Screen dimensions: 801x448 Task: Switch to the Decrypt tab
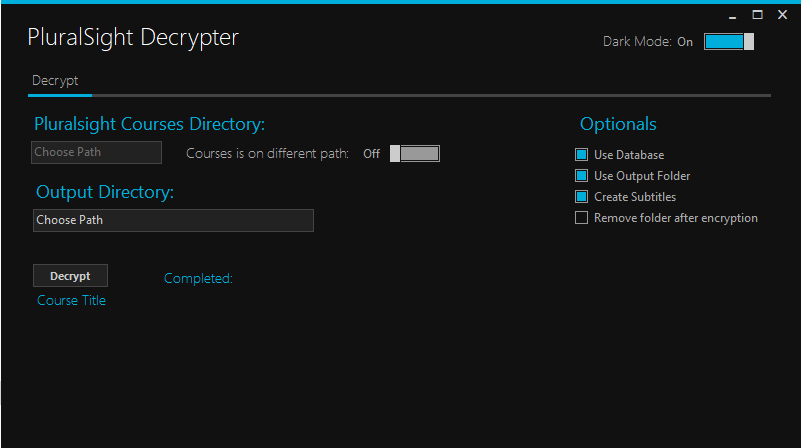(x=55, y=81)
